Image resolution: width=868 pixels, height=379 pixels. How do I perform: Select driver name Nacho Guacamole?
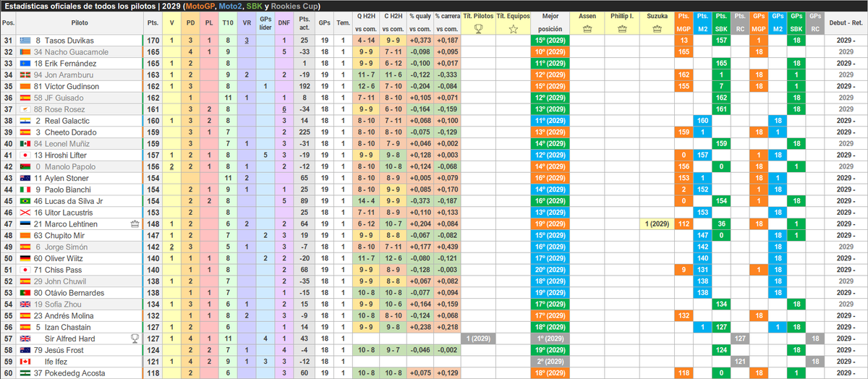[x=77, y=52]
